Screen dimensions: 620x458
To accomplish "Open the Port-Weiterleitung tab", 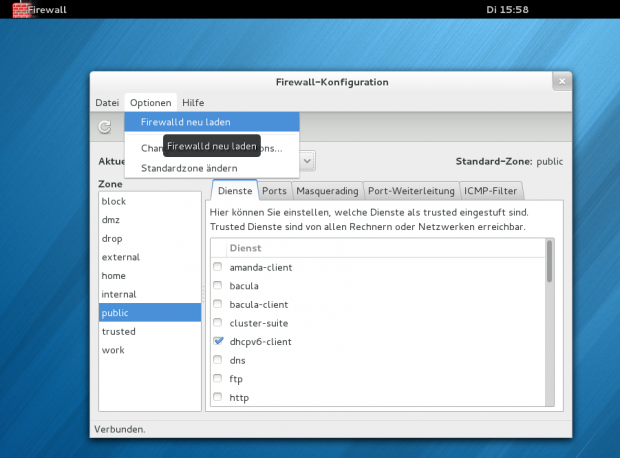I will pos(410,191).
